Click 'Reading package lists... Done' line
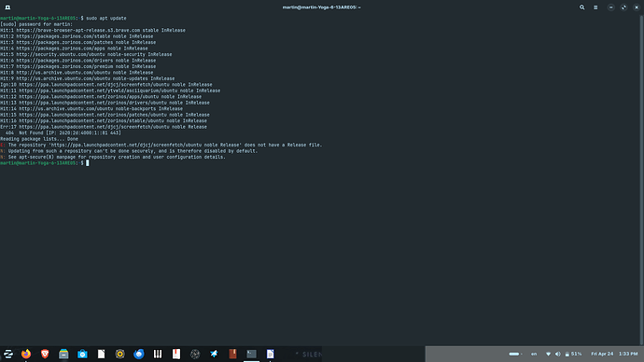The image size is (644, 362). tap(39, 139)
